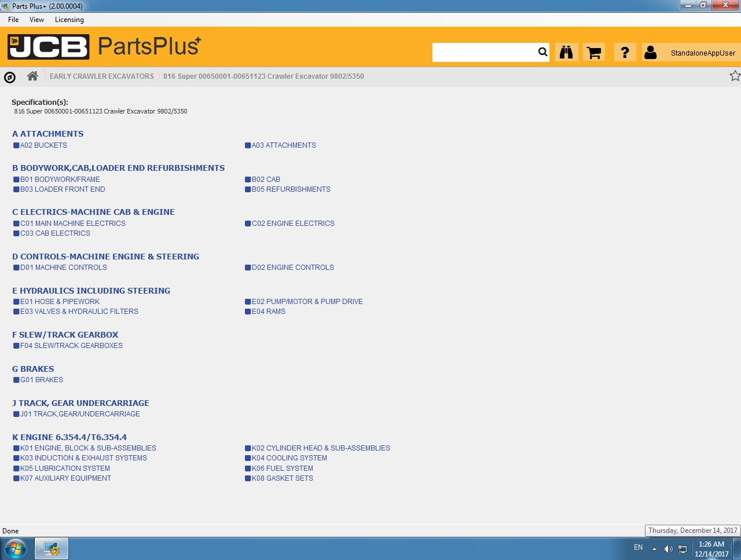Image resolution: width=741 pixels, height=560 pixels.
Task: Click the J TRACK, GEAR UNDERCARRIAGE heading
Action: (80, 403)
